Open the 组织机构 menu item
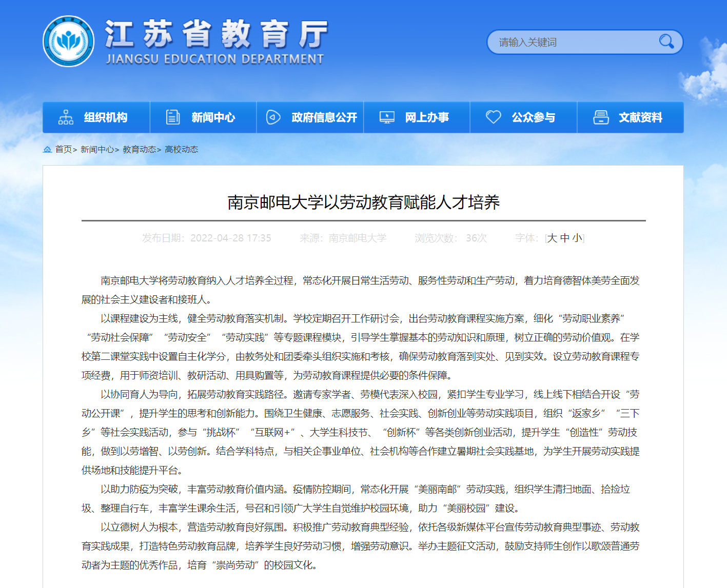 pyautogui.click(x=106, y=117)
